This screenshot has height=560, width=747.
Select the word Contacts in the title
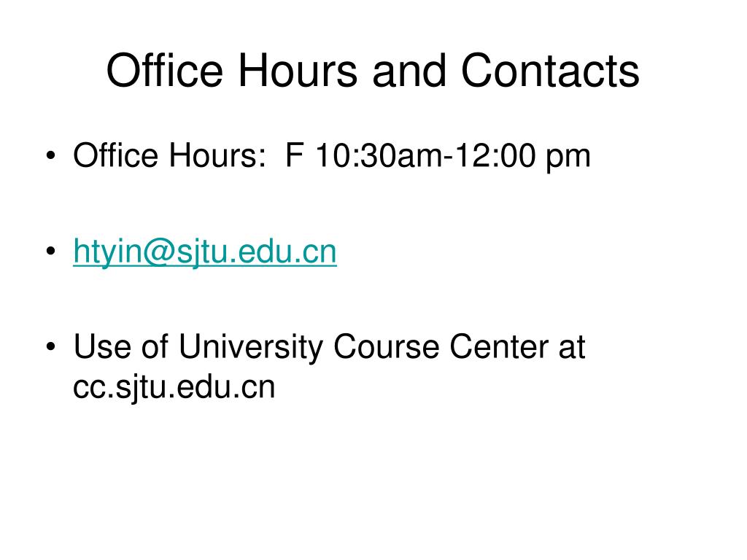tap(550, 71)
